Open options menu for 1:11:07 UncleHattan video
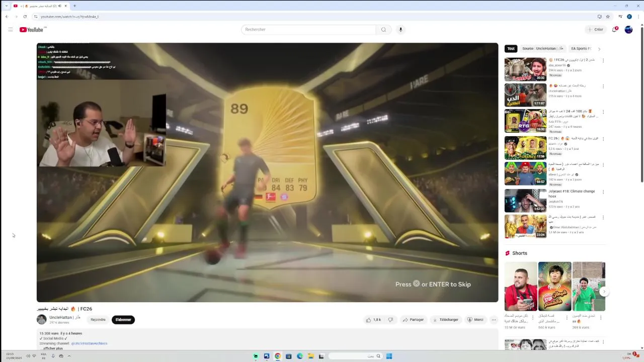This screenshot has width=644, height=362. [603, 86]
